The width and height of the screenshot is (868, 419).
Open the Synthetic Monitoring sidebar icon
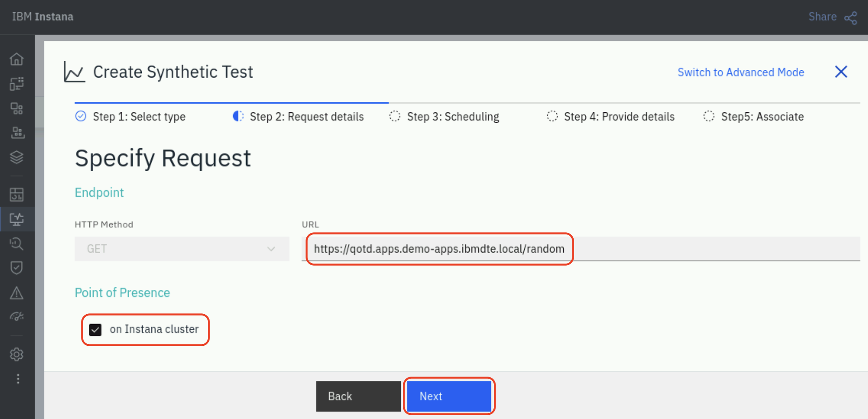pyautogui.click(x=17, y=219)
